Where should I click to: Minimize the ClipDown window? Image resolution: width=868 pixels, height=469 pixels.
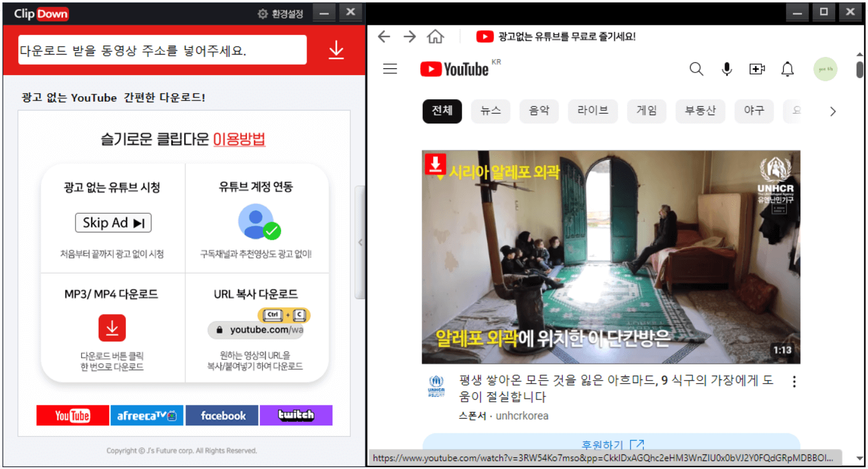coord(324,12)
